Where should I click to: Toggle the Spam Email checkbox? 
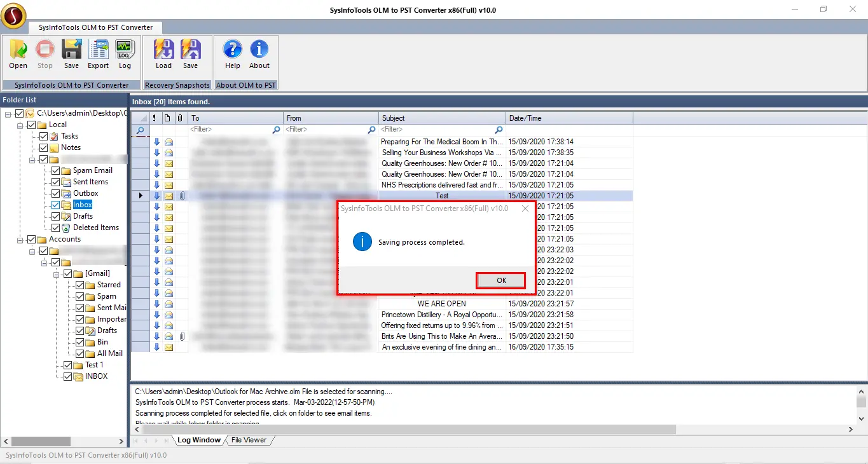click(56, 170)
